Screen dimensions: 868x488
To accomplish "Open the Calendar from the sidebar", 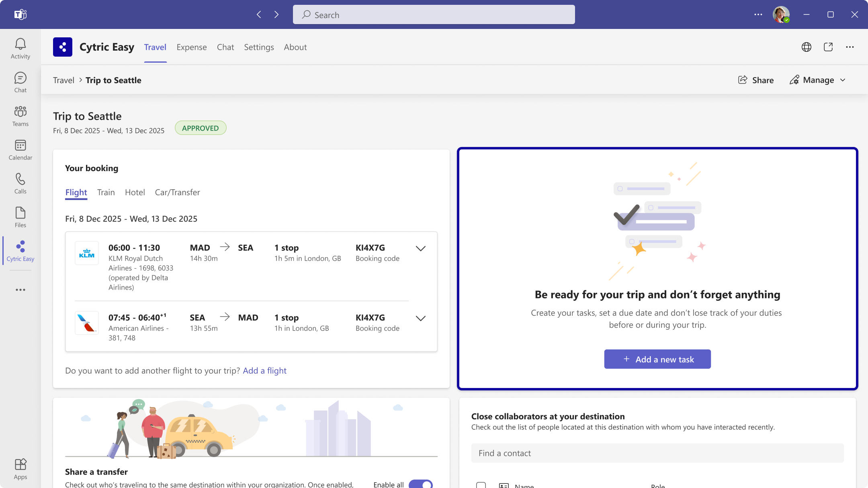I will pos(20,149).
